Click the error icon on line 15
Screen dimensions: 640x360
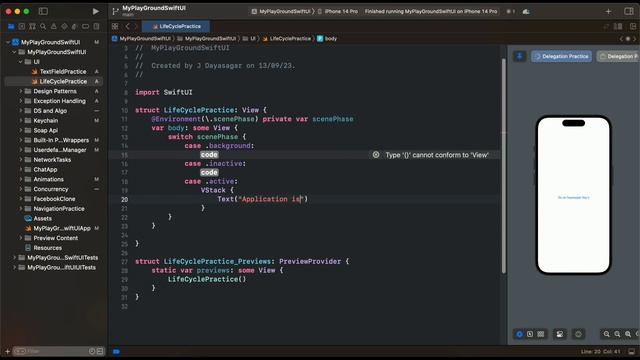point(376,155)
